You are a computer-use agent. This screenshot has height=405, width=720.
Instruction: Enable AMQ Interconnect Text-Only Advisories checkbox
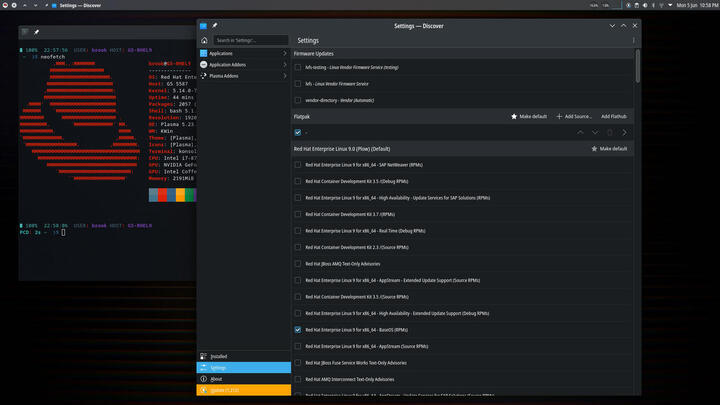298,379
